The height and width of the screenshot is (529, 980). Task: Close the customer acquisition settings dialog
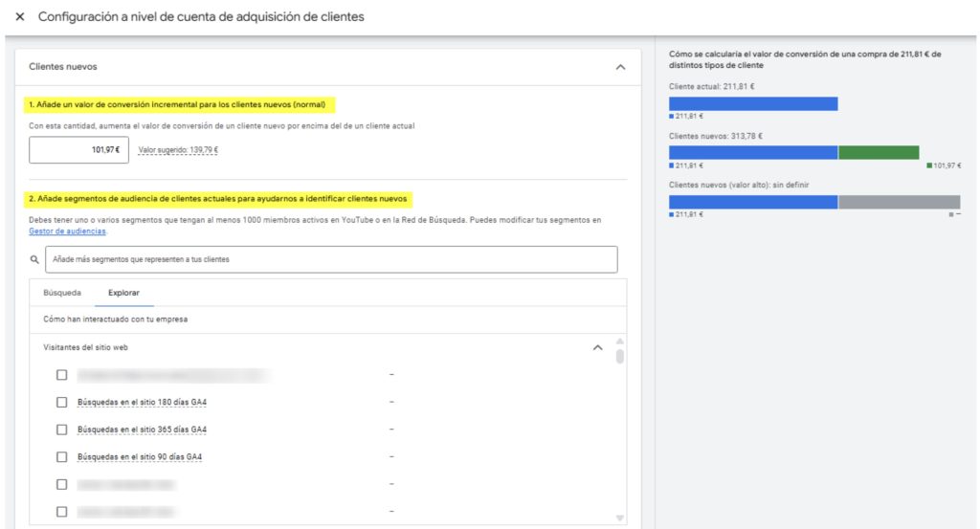click(x=20, y=17)
